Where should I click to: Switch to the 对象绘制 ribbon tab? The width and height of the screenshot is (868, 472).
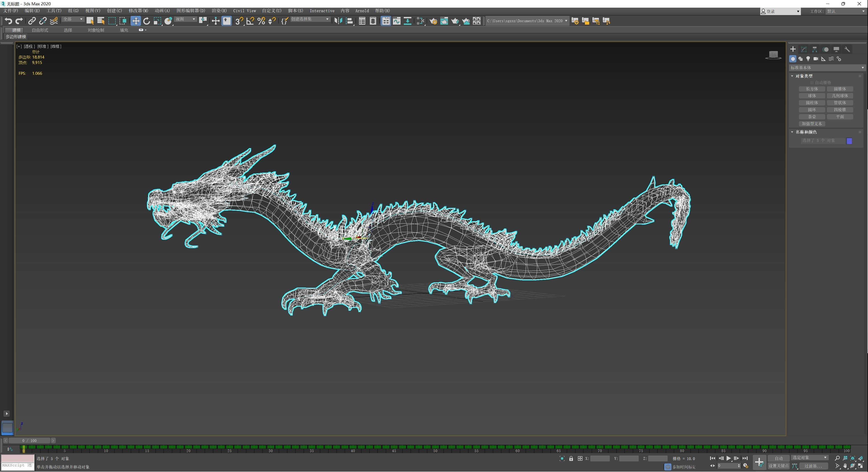[x=96, y=30]
